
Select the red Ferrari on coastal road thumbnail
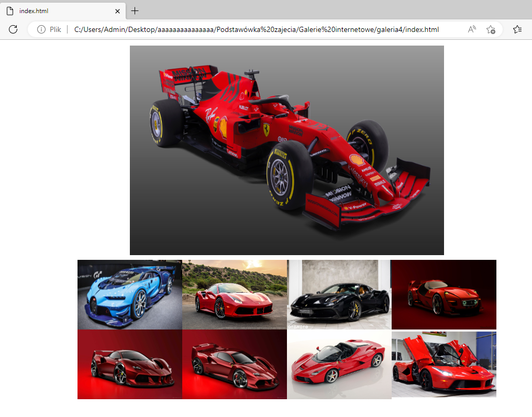point(235,295)
